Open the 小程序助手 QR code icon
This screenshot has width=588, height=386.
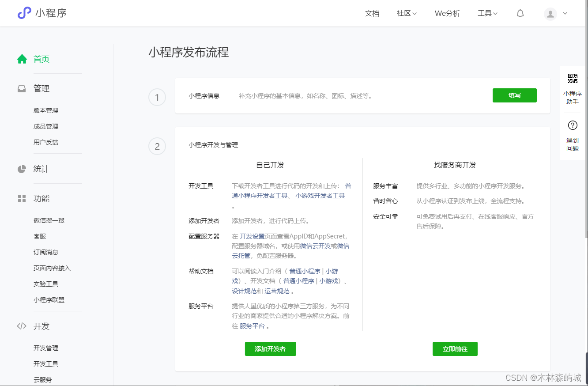(572, 79)
